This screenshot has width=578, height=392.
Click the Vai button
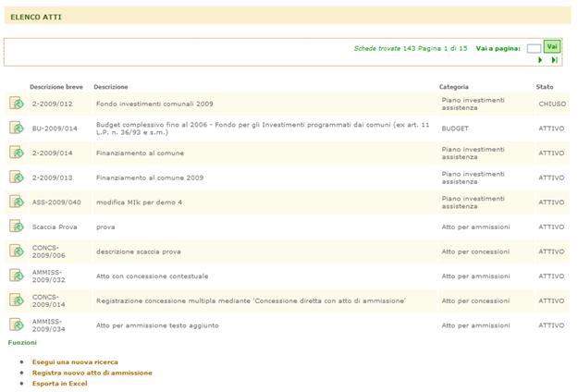552,47
